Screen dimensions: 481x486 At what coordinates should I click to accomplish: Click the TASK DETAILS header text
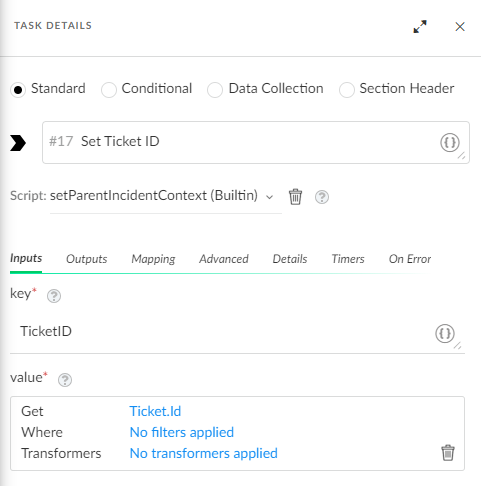(53, 26)
